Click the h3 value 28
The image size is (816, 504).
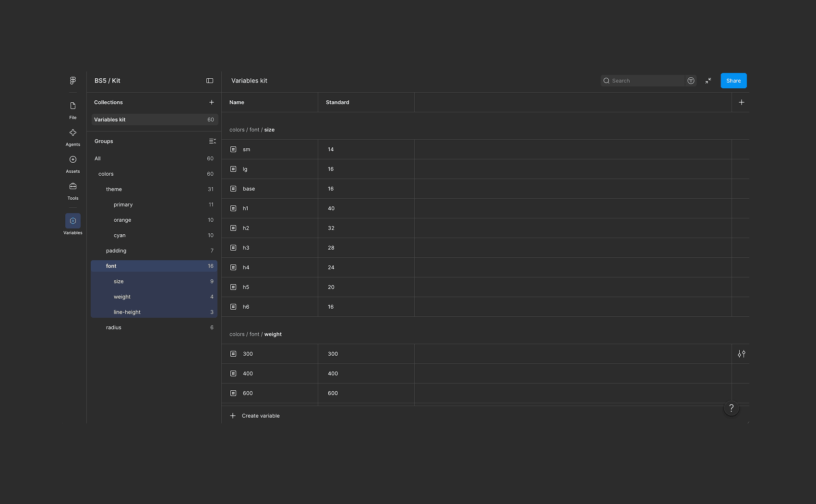pyautogui.click(x=331, y=248)
